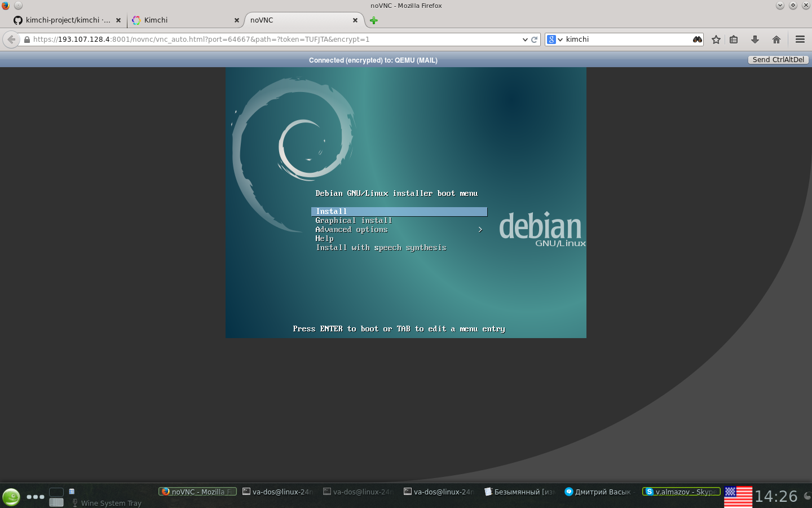This screenshot has height=508, width=812.
Task: Select Advanced options boot entry
Action: (x=351, y=230)
